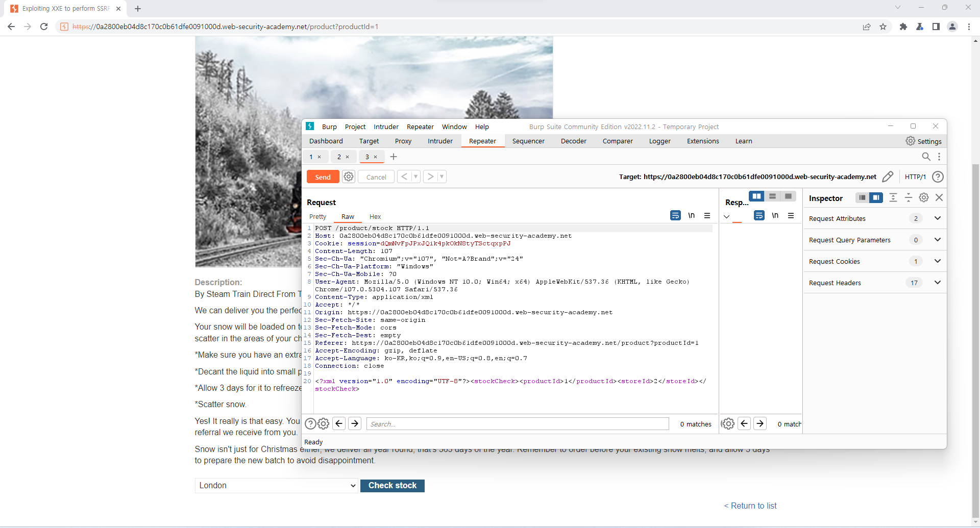
Task: Open Repeater tab search magnifier
Action: 926,157
